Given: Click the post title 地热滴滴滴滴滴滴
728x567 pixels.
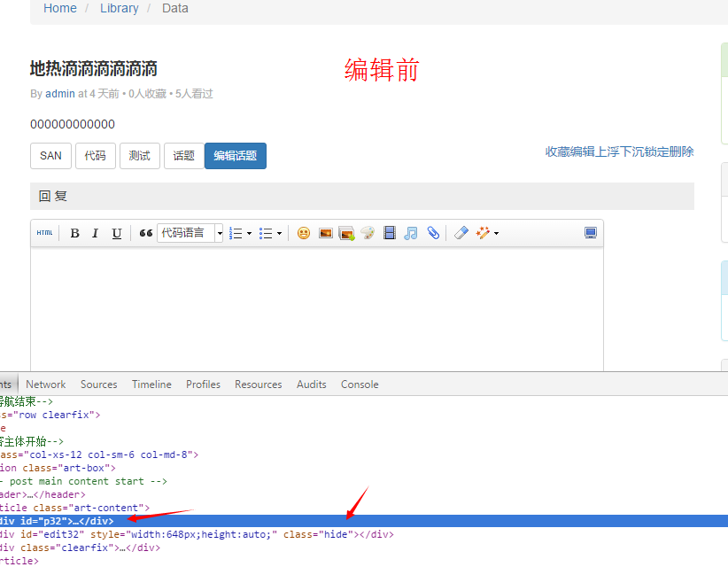Looking at the screenshot, I should tap(94, 69).
